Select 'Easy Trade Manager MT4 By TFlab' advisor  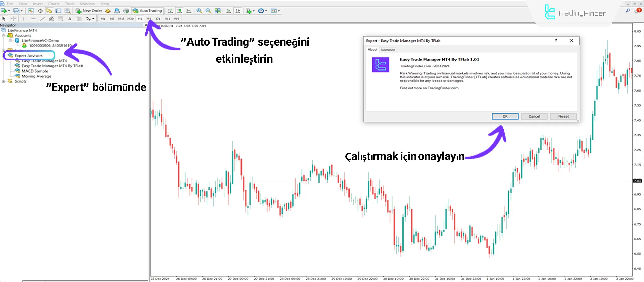[52, 66]
